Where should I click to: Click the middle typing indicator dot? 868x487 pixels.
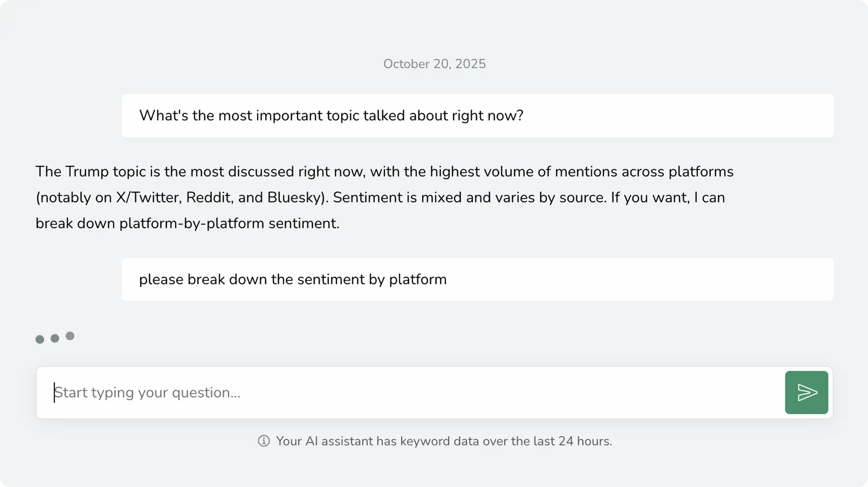click(55, 338)
